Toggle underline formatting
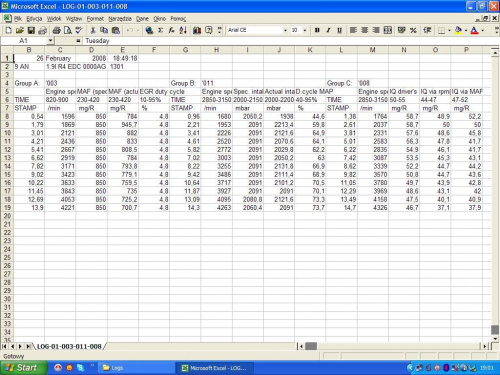Image resolution: width=500 pixels, height=375 pixels. (x=339, y=30)
